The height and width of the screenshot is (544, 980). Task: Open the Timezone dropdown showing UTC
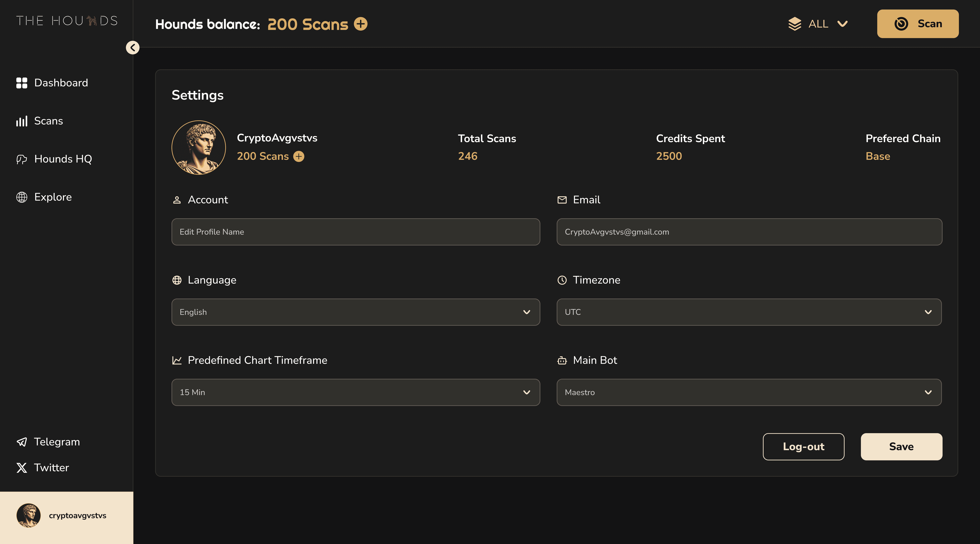[749, 312]
